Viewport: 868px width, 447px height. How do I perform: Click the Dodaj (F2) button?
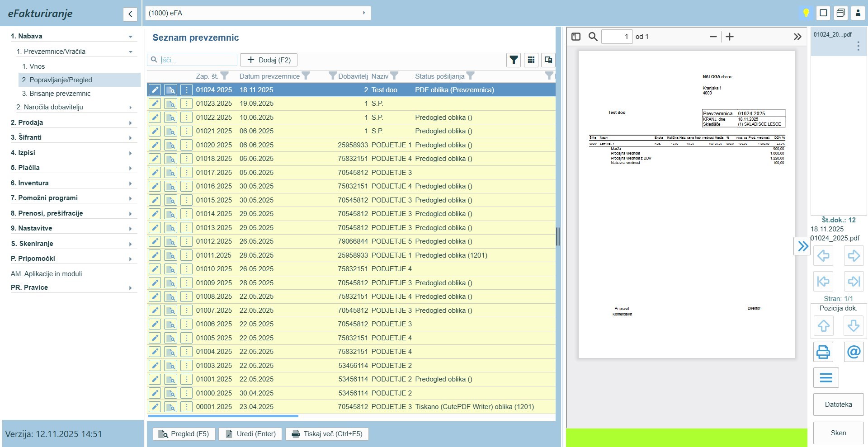point(269,60)
